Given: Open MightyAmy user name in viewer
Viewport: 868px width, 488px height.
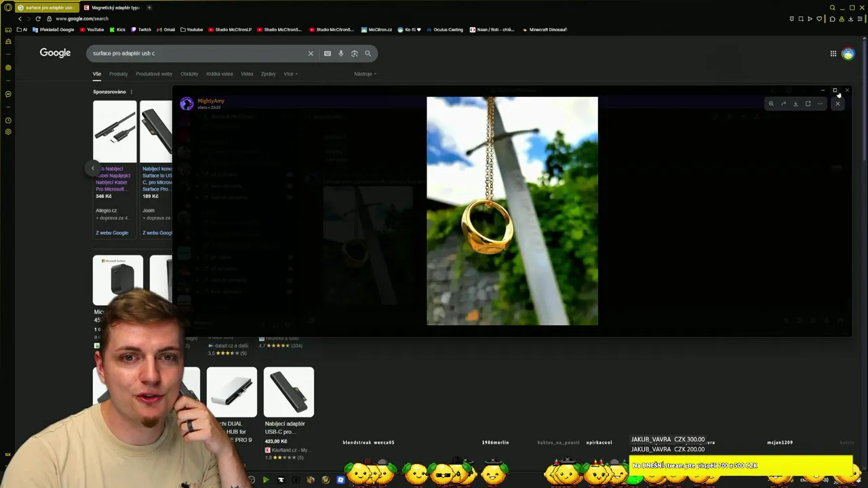Looking at the screenshot, I should tap(211, 101).
